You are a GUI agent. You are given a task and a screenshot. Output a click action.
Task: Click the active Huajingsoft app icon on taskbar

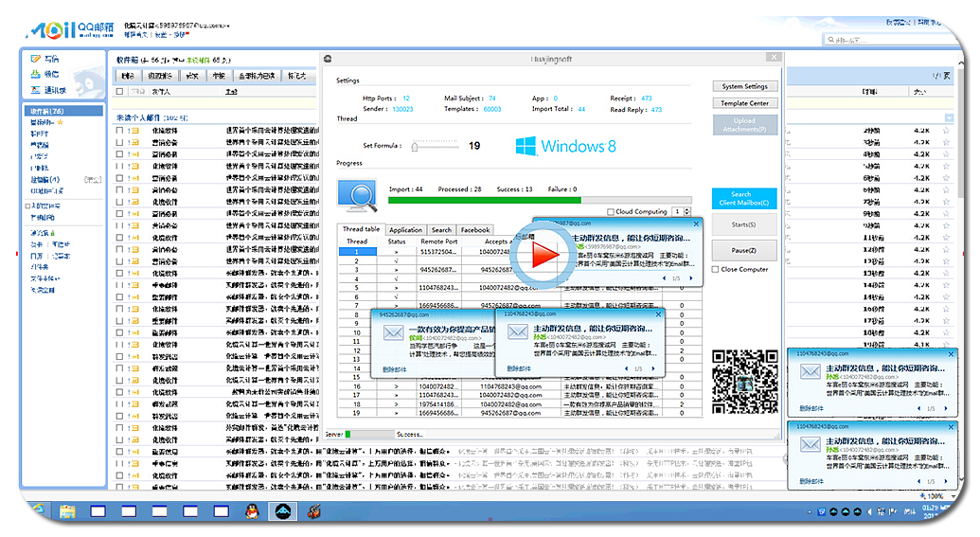pos(283,511)
